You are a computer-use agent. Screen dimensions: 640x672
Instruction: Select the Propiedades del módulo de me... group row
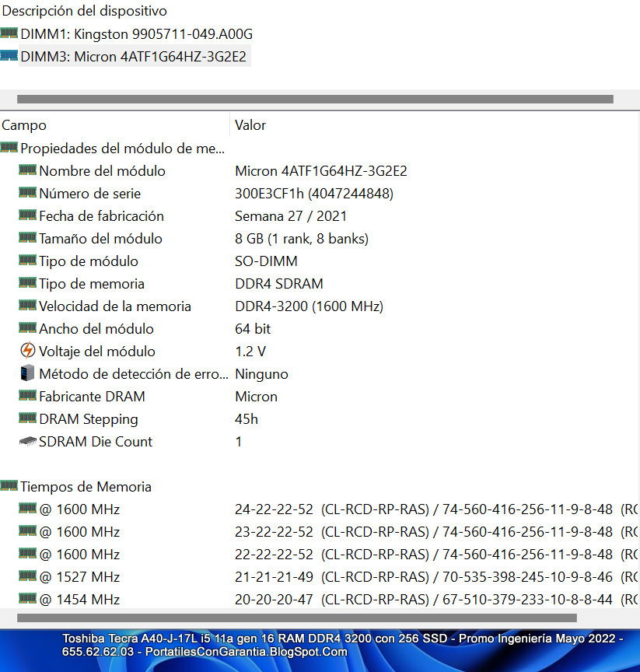[x=123, y=149]
